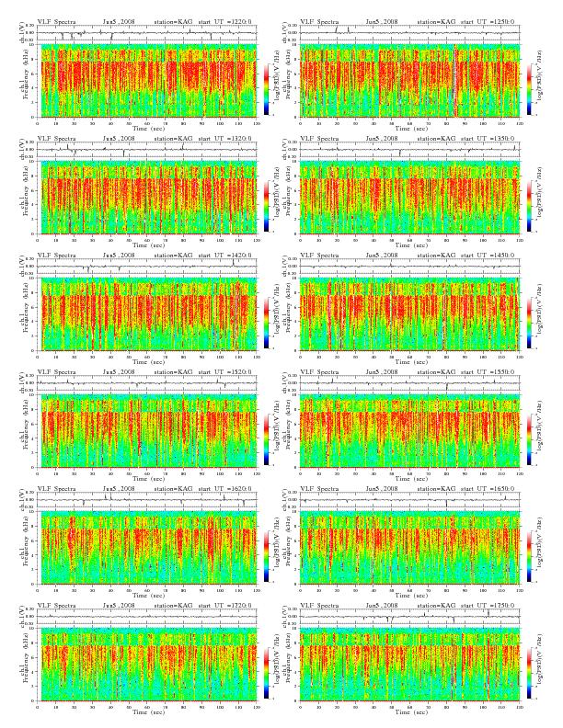Screen dimensions: 563x728
Task: Click the title text 'start UT =1420:0'
Action: tap(225, 255)
